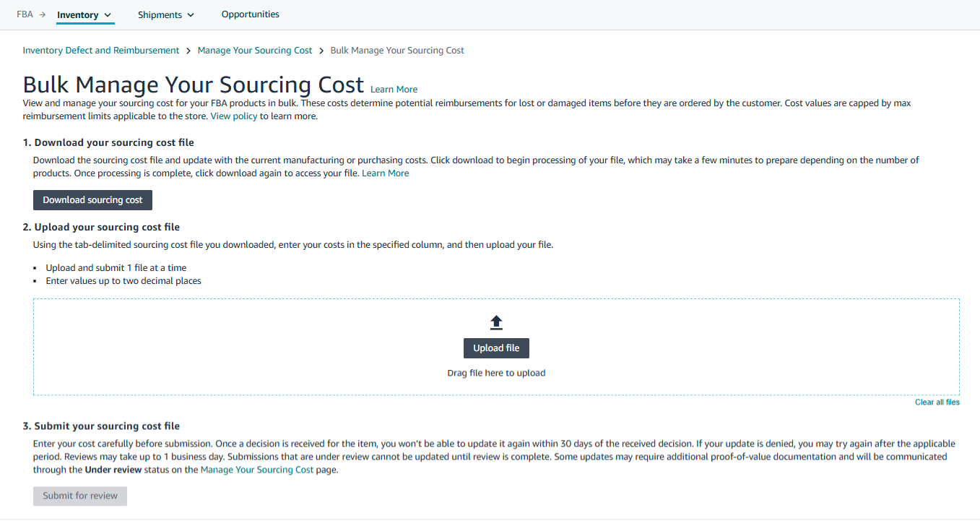
Task: Click the Upload file button
Action: click(496, 348)
